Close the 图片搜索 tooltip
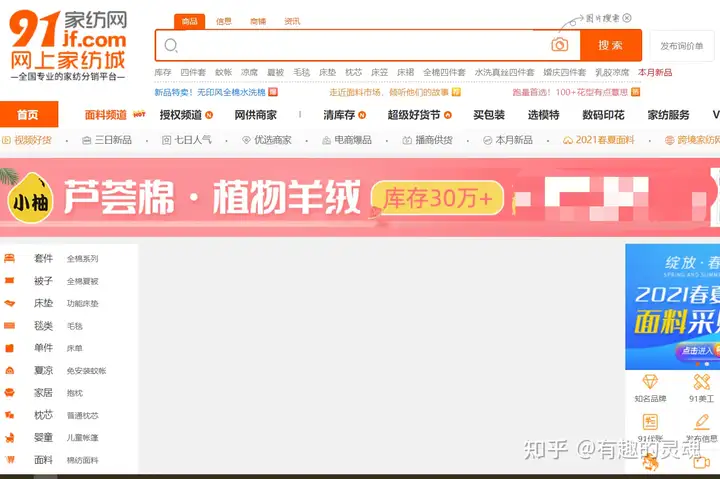 pyautogui.click(x=627, y=18)
